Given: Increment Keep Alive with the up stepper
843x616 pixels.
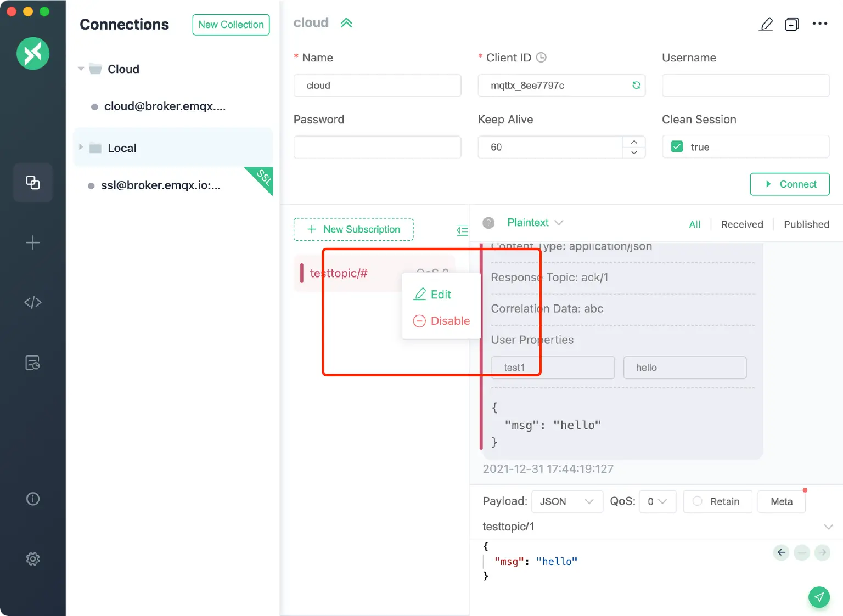Looking at the screenshot, I should tap(634, 142).
